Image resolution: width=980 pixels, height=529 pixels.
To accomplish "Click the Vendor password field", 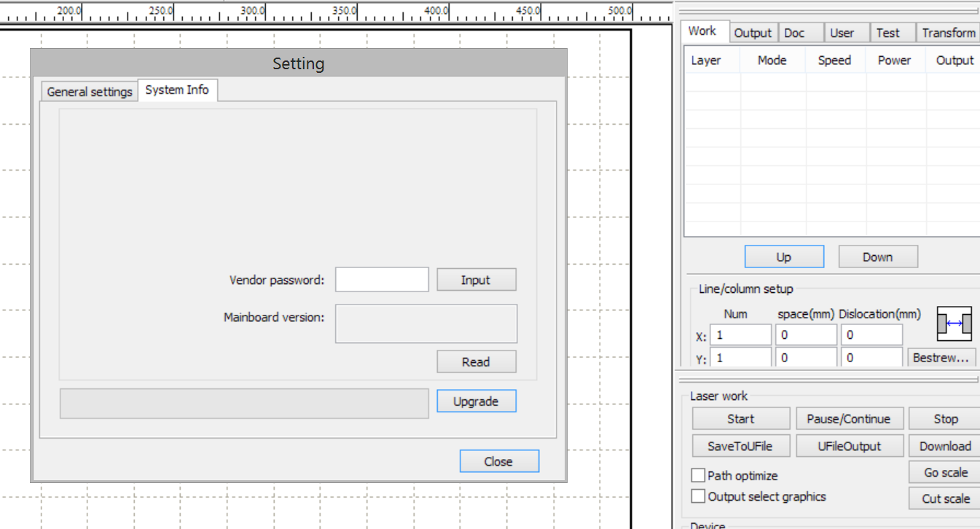I will point(382,280).
